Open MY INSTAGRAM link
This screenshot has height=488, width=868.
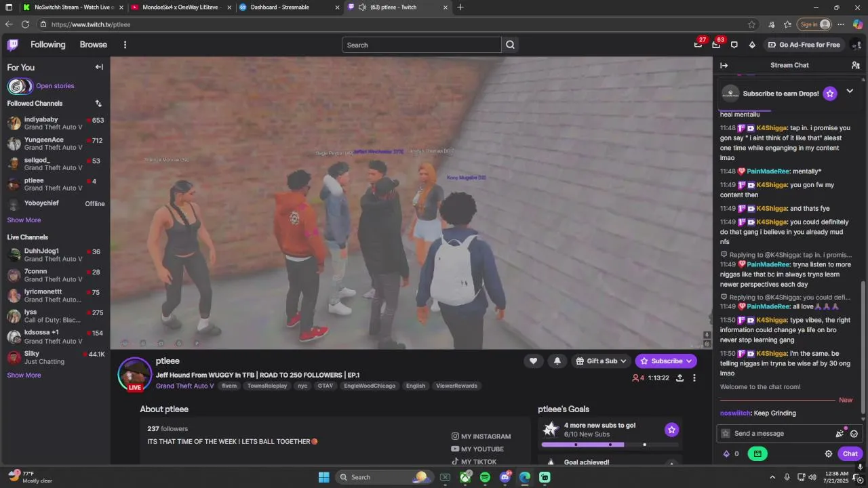(x=481, y=436)
